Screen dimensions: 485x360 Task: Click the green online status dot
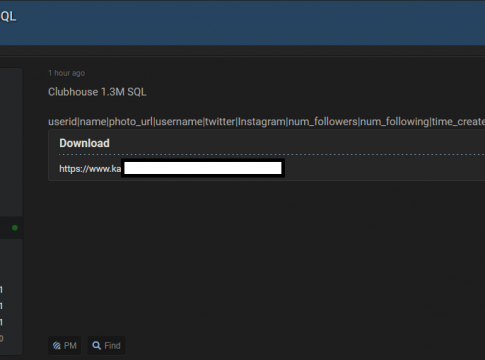tap(15, 228)
